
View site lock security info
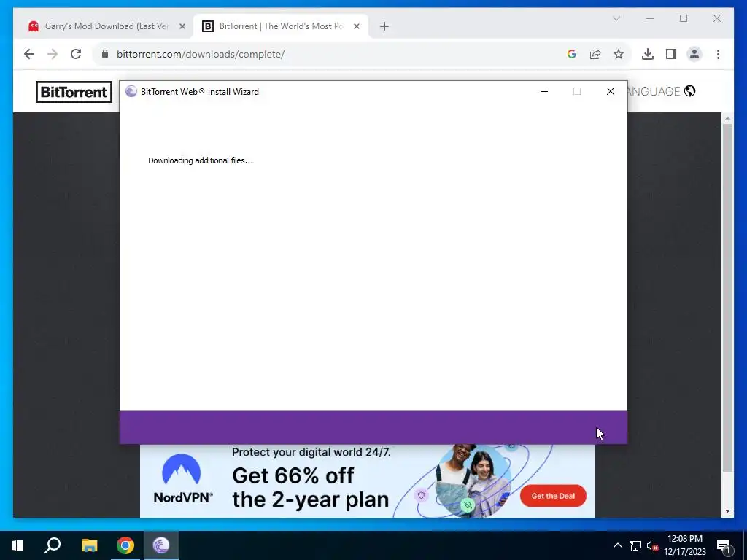point(105,54)
